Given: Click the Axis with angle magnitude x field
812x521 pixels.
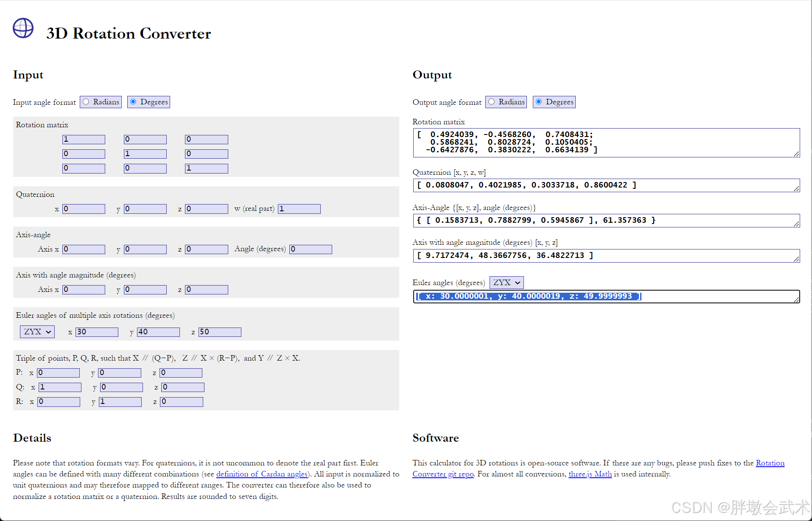Looking at the screenshot, I should [84, 290].
